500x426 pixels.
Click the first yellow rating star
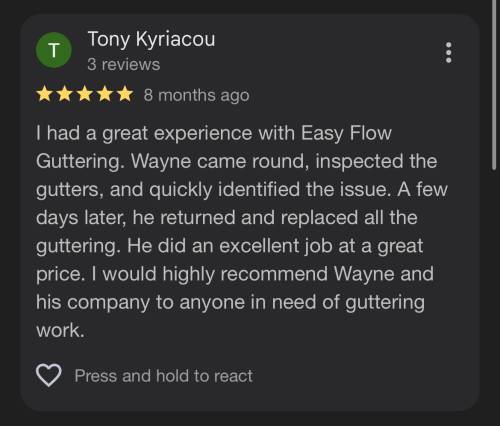coord(44,94)
